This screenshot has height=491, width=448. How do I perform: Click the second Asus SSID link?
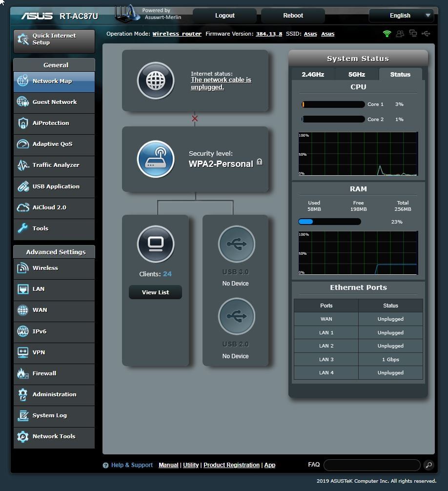click(x=328, y=34)
